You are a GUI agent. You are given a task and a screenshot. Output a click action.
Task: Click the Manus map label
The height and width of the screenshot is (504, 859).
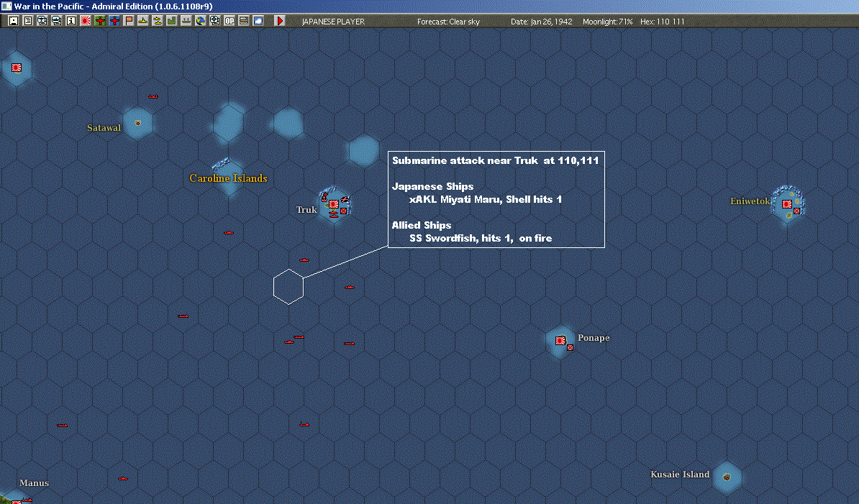point(34,482)
